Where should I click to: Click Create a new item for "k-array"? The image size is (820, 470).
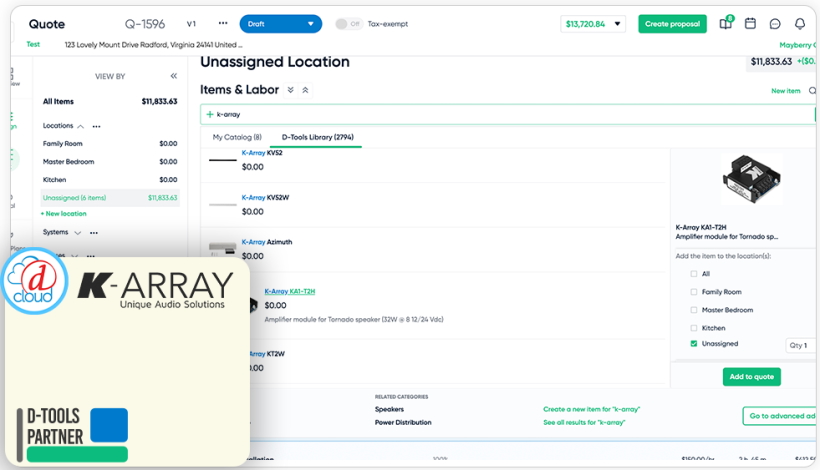coord(591,409)
